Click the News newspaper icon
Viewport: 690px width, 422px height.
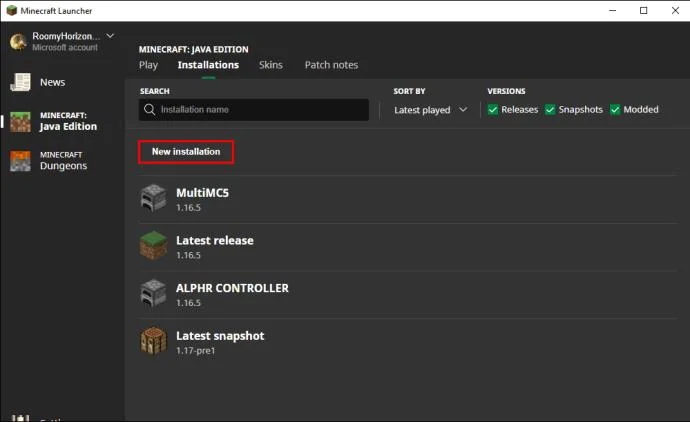20,82
